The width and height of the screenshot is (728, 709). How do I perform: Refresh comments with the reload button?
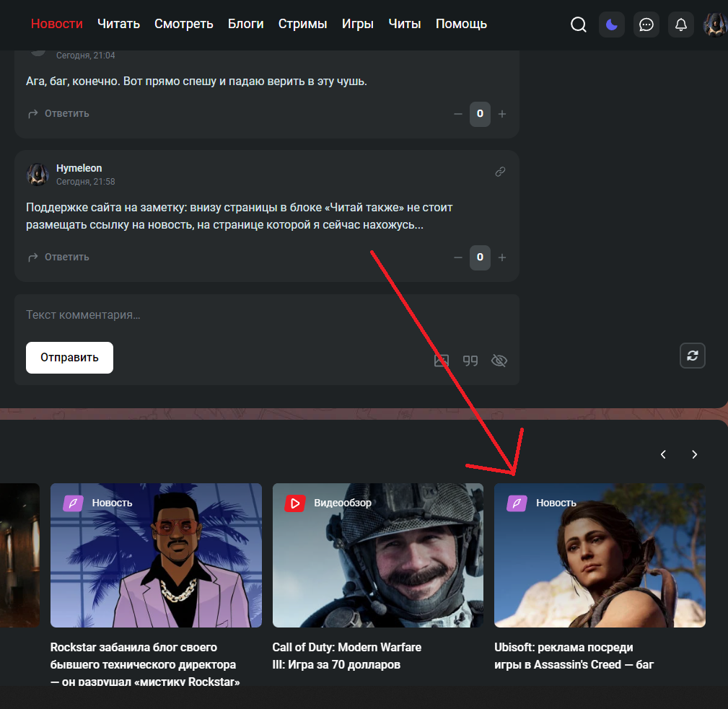point(693,356)
